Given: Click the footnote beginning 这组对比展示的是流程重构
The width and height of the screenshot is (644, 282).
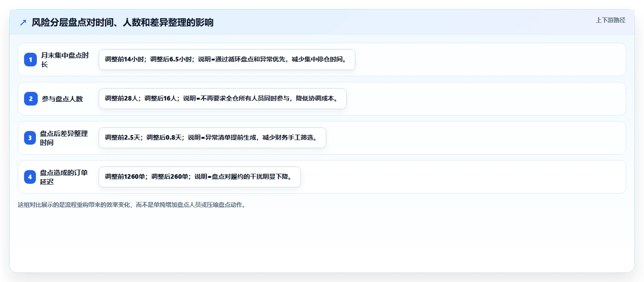Looking at the screenshot, I should (131, 205).
